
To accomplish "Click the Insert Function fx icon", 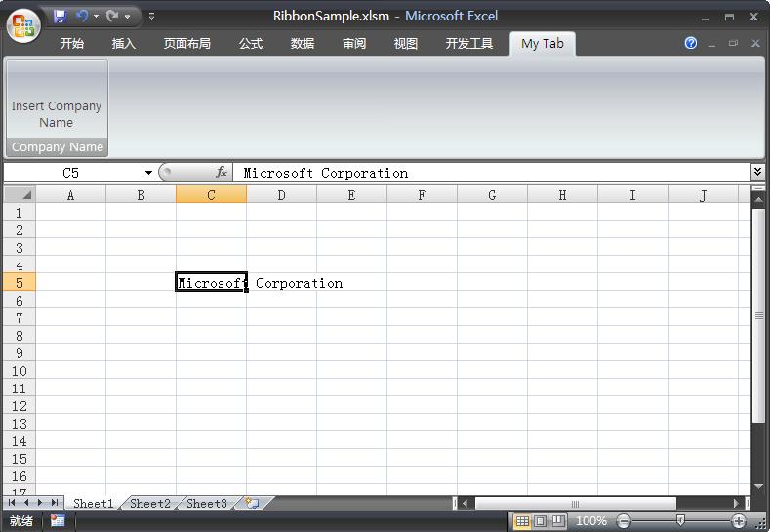I will click(x=222, y=173).
